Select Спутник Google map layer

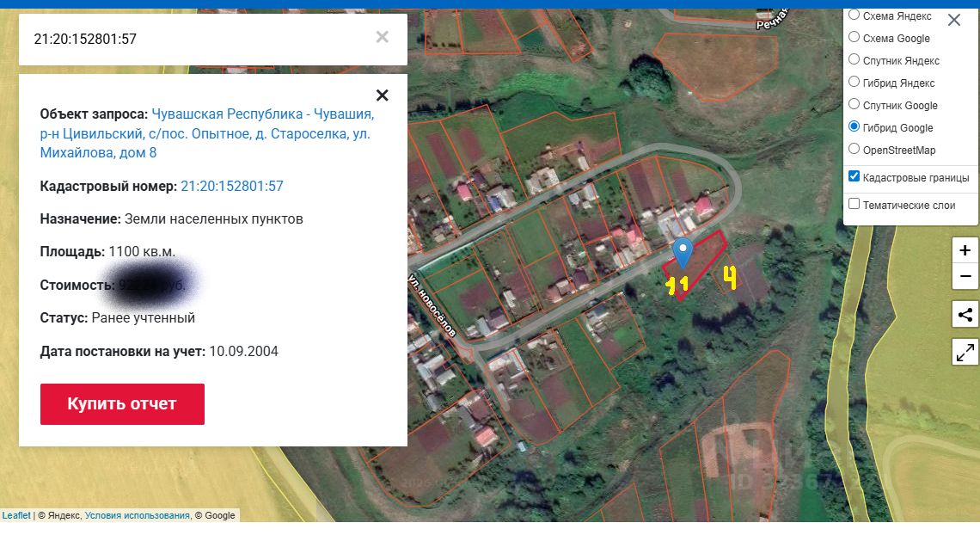point(854,104)
